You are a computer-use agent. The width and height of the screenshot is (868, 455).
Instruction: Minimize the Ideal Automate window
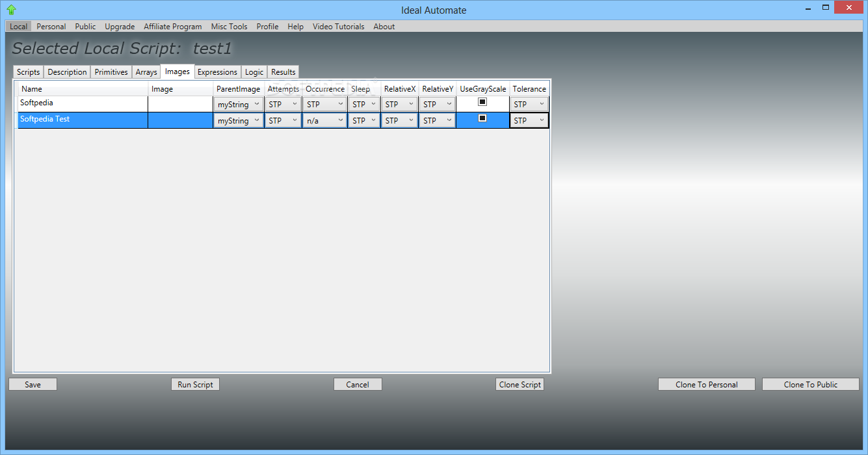(807, 8)
